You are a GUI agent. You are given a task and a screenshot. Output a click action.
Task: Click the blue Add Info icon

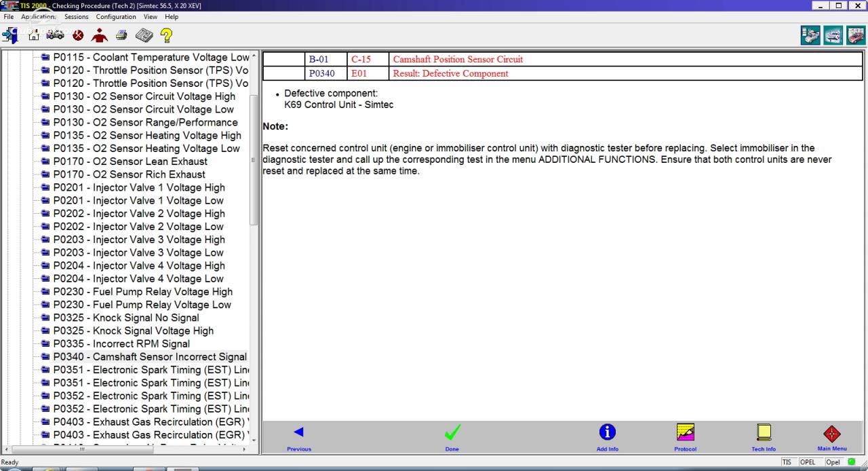point(608,432)
